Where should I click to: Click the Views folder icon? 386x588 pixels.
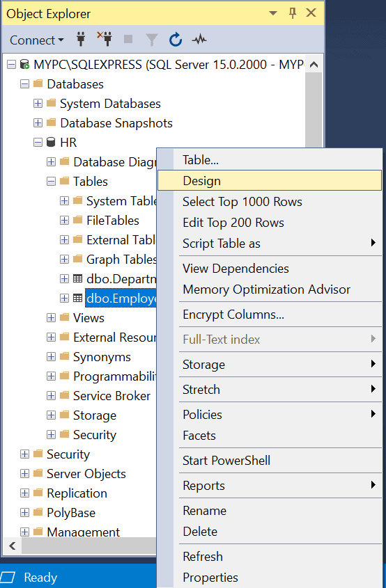64,317
